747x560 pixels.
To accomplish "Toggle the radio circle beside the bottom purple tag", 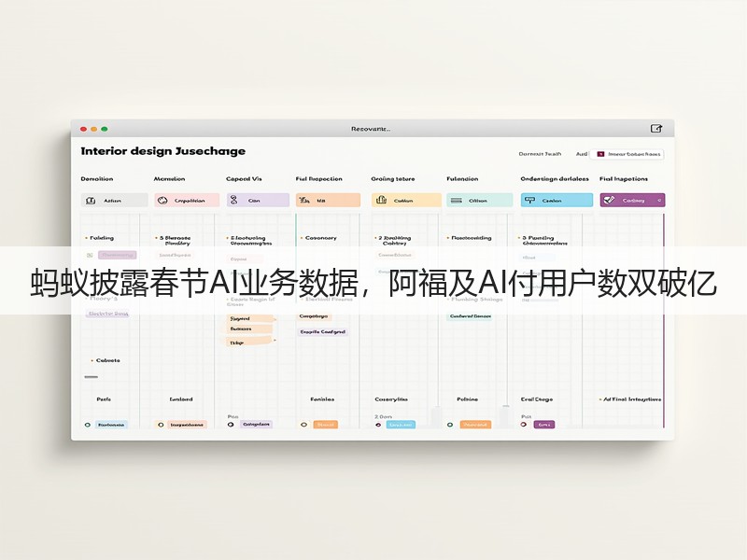I will [x=524, y=425].
